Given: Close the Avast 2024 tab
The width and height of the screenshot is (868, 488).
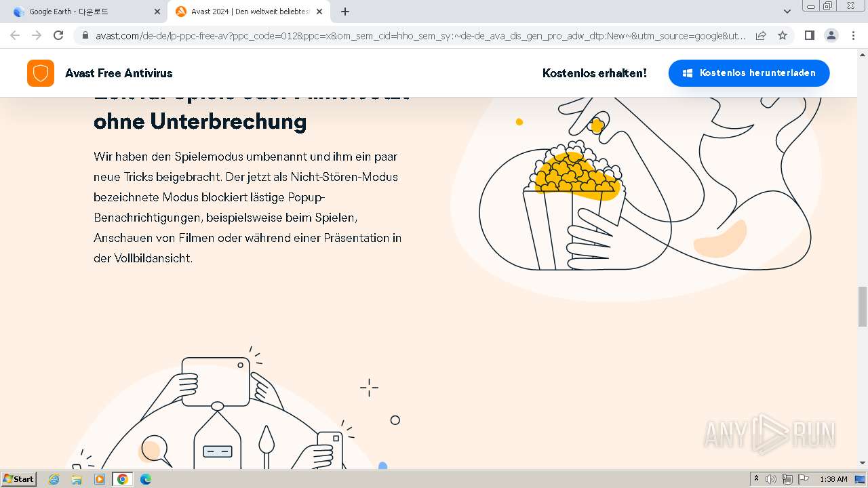Looking at the screenshot, I should click(x=319, y=12).
